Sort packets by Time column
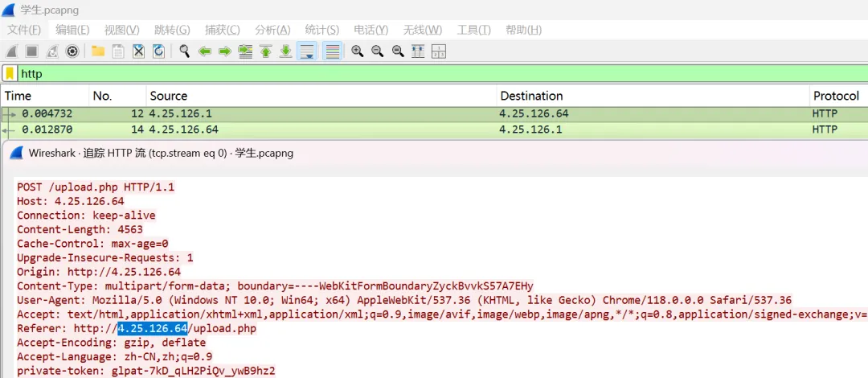The width and height of the screenshot is (868, 378). click(45, 96)
